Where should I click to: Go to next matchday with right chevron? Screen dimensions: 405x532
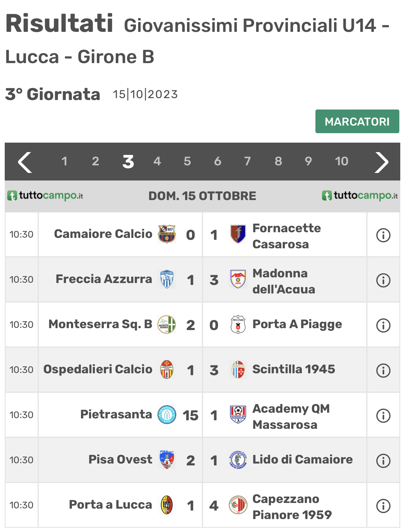[381, 162]
